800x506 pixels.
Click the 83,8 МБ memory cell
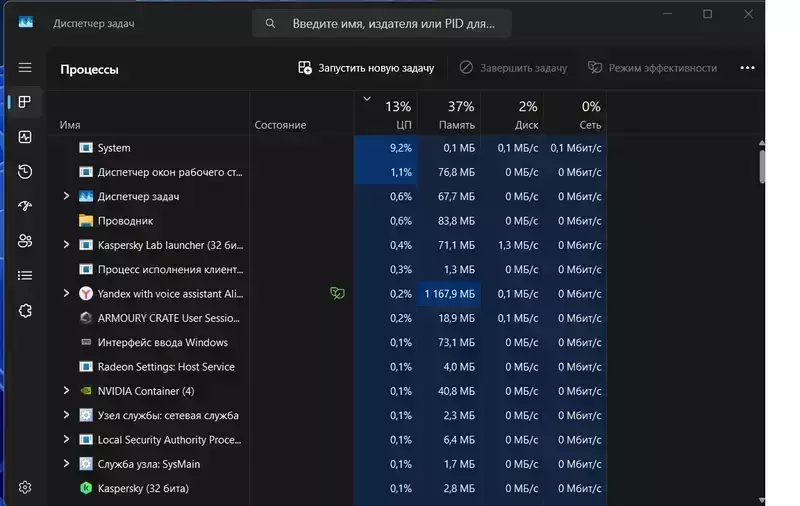tap(449, 221)
